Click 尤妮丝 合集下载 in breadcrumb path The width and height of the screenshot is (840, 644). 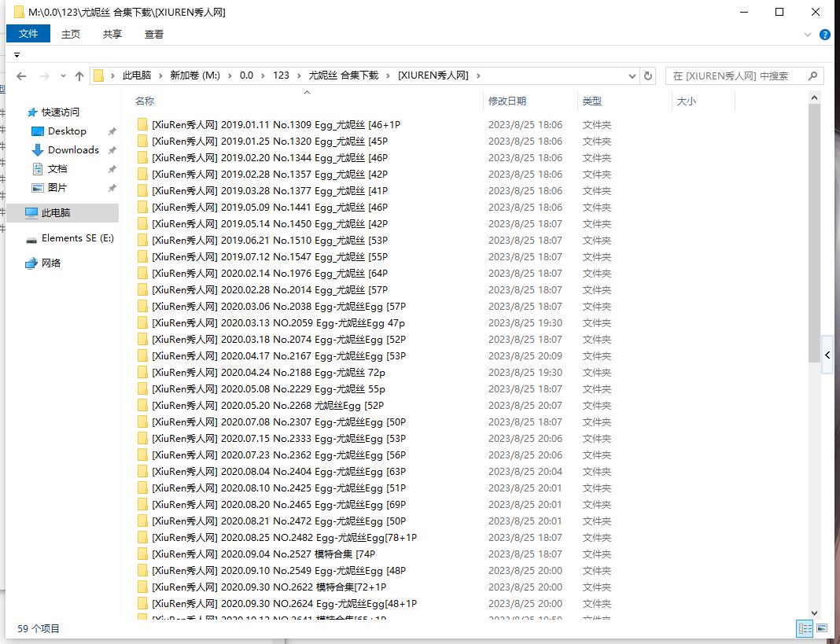[x=344, y=75]
